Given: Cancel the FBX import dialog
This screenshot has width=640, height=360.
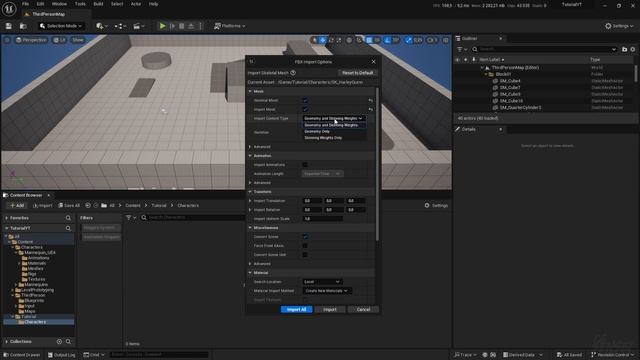Looking at the screenshot, I should tap(363, 309).
